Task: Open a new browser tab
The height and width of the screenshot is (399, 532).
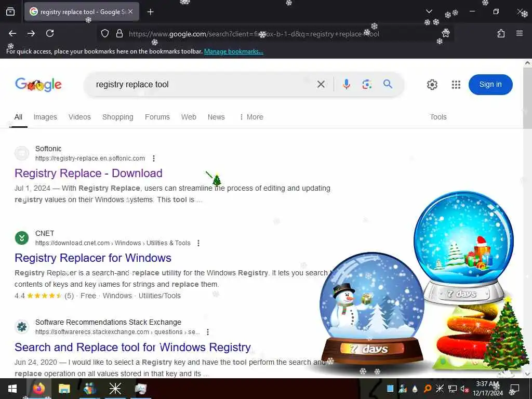Action: pyautogui.click(x=150, y=12)
